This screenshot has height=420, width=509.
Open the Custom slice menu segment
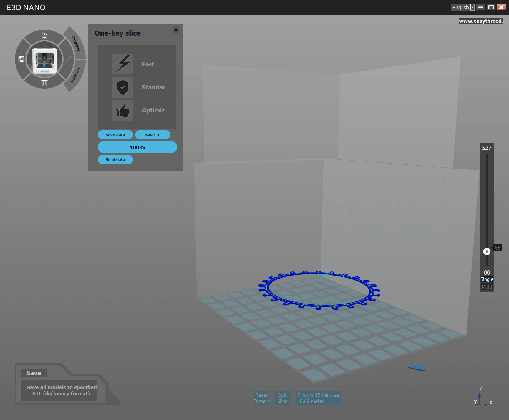[76, 75]
